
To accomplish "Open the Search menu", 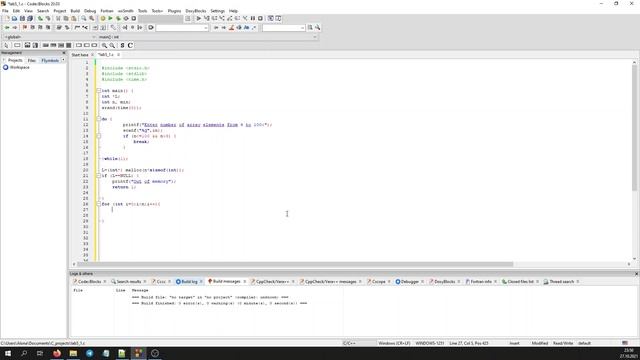I will (43, 11).
